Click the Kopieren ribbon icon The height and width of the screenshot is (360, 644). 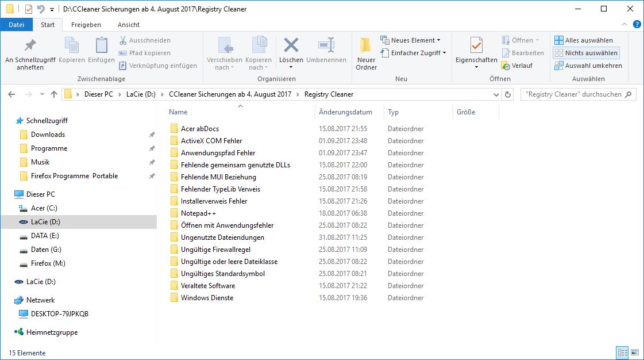[72, 45]
